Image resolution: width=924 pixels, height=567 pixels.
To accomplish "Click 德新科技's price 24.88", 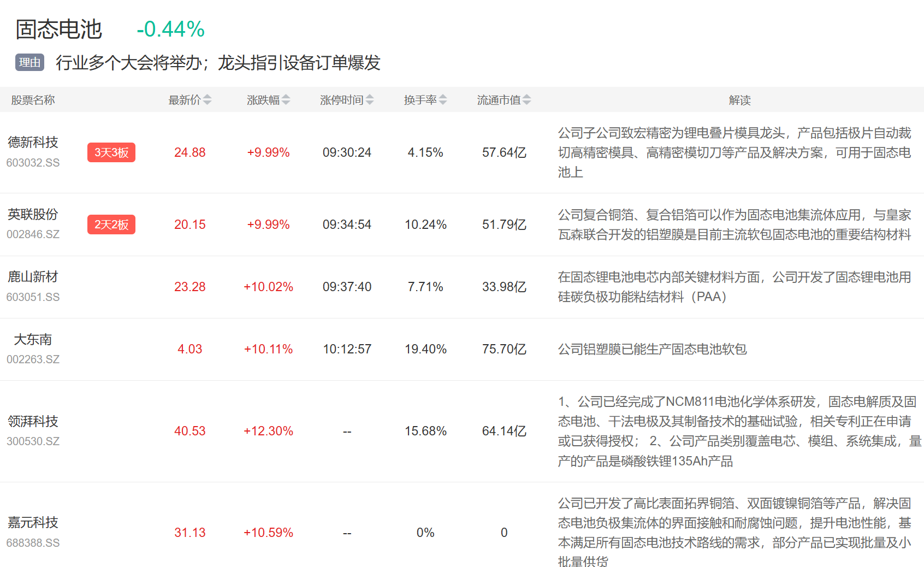I will click(x=189, y=152).
